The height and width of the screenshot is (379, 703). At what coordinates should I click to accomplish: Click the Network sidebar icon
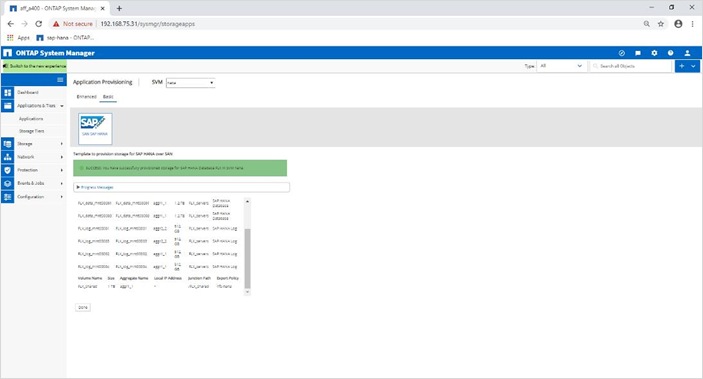coord(8,157)
